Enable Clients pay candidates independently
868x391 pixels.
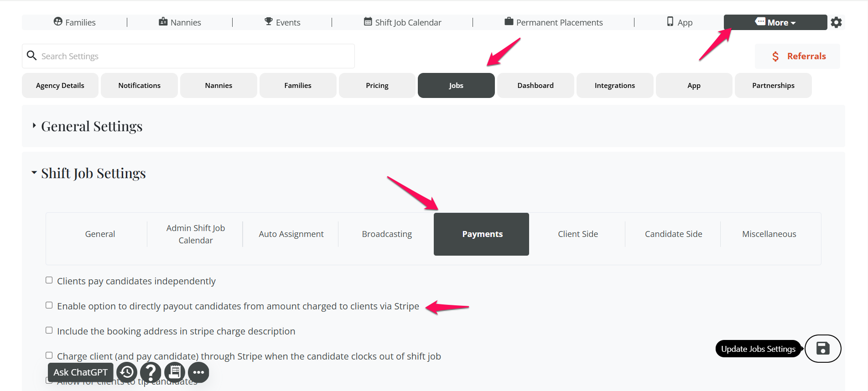point(49,280)
